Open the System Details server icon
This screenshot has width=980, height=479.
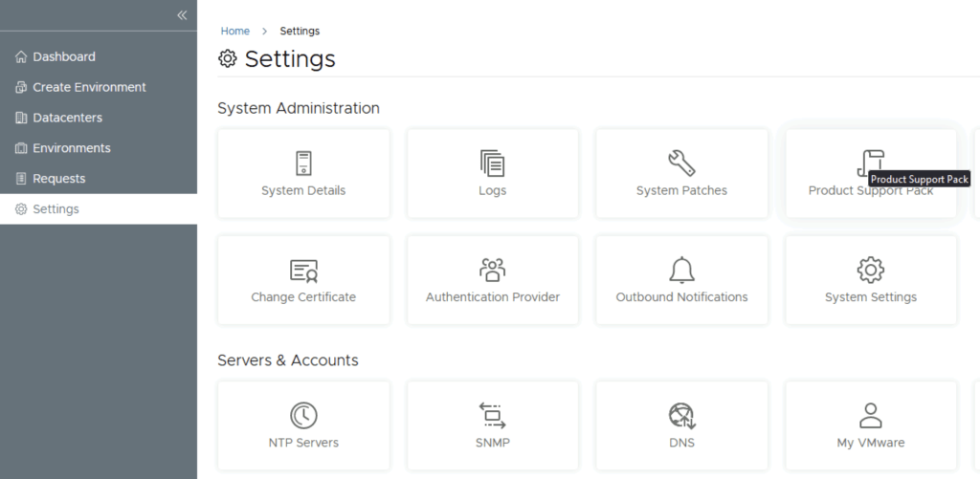(x=303, y=163)
